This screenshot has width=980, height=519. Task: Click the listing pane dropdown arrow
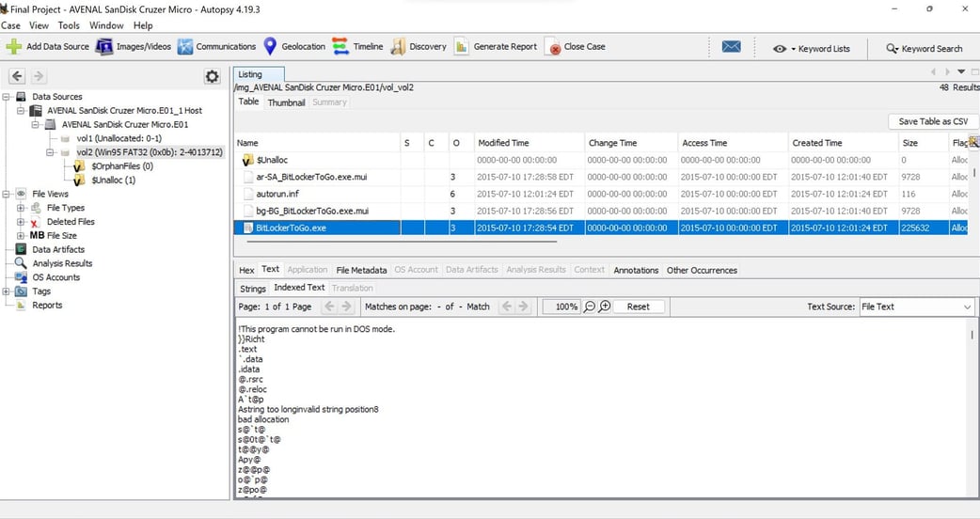click(x=961, y=71)
